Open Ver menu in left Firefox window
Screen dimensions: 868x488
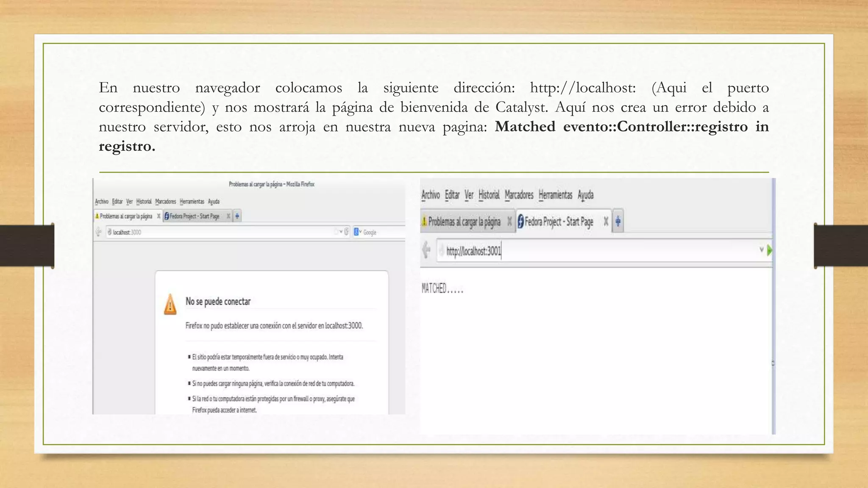129,202
